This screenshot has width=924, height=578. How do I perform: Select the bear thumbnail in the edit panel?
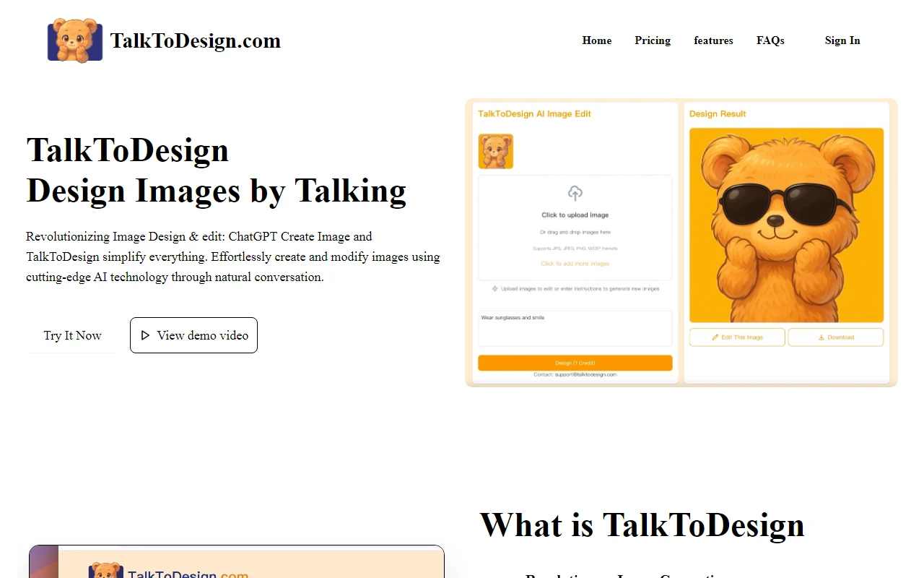[495, 151]
